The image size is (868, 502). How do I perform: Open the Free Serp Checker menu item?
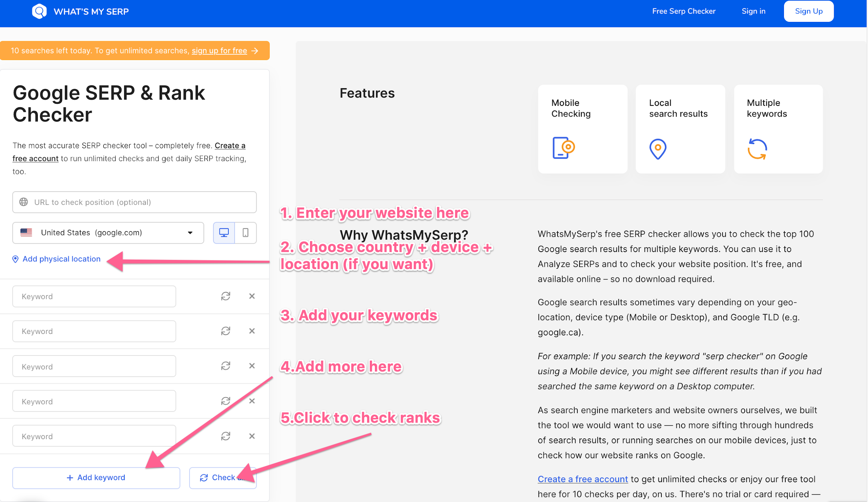pos(684,11)
